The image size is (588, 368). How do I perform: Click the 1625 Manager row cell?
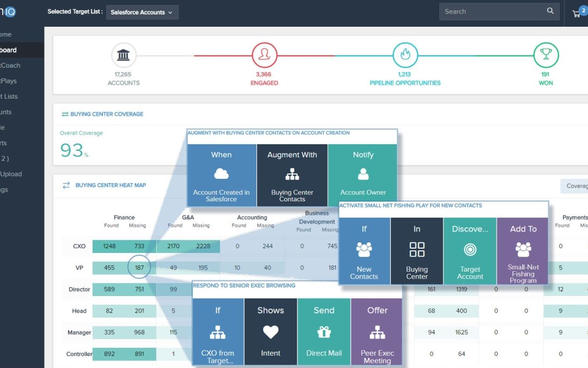coord(462,333)
